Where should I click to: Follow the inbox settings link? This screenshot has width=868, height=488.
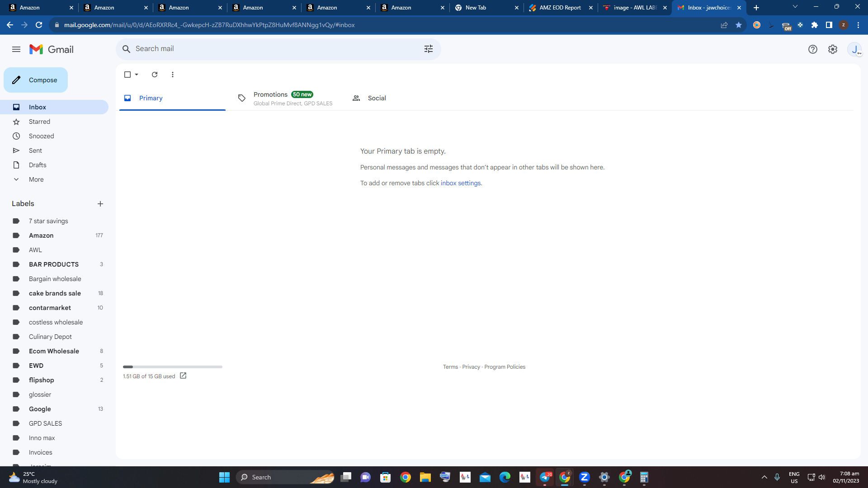461,183
